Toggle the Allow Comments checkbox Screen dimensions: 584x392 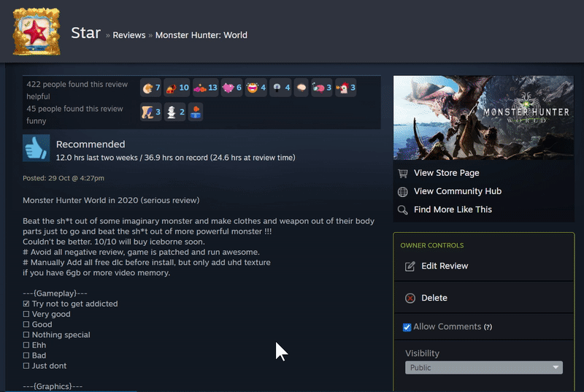(x=407, y=327)
